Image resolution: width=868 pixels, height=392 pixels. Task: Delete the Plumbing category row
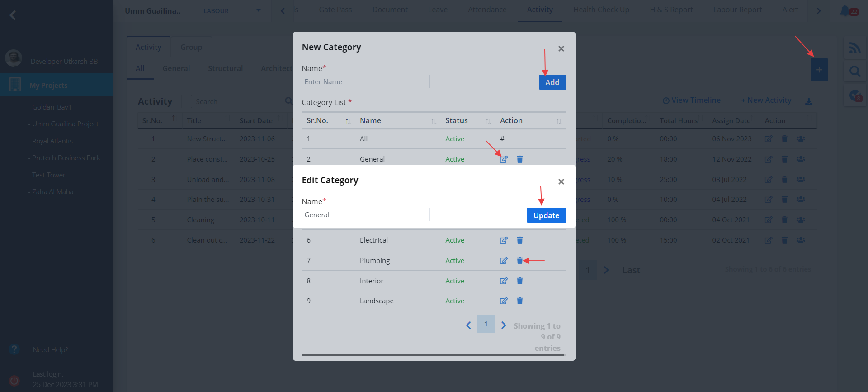point(519,261)
